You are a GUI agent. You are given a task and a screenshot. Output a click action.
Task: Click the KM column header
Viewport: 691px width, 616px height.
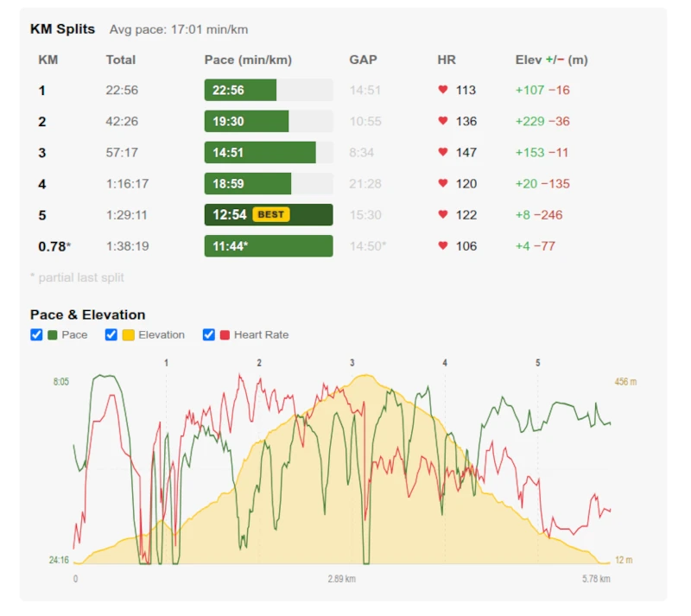[x=48, y=60]
